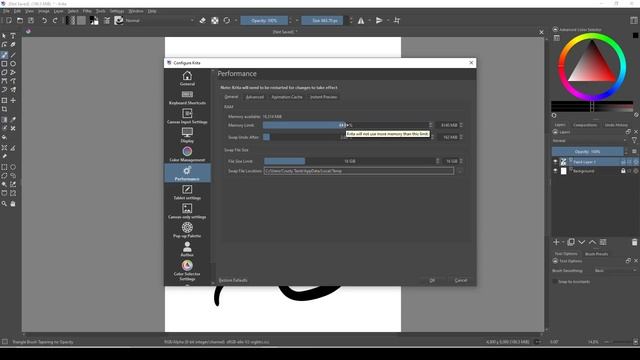Open the brush preset chooser icon
This screenshot has height=360, width=640.
click(119, 20)
